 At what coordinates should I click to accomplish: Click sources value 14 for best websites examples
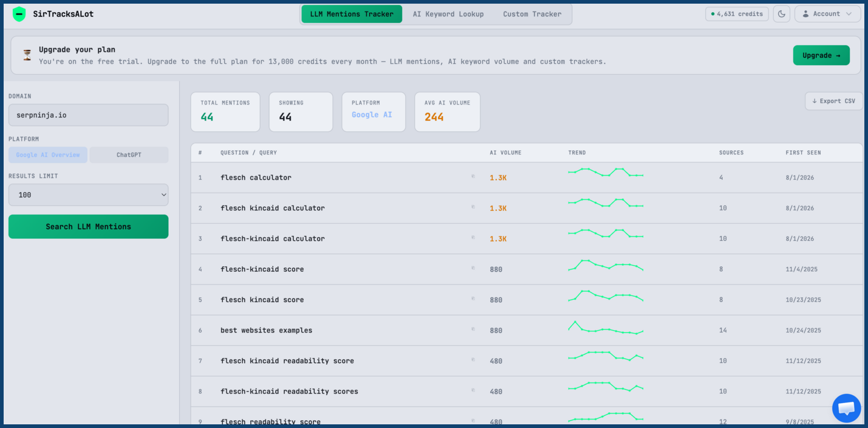tap(723, 330)
